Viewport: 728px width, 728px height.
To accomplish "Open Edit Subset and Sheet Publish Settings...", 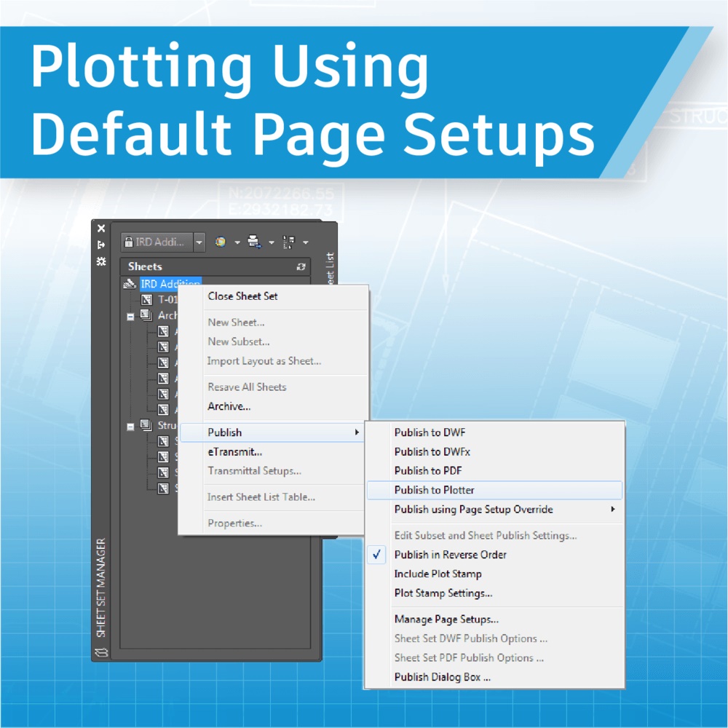I will (486, 535).
